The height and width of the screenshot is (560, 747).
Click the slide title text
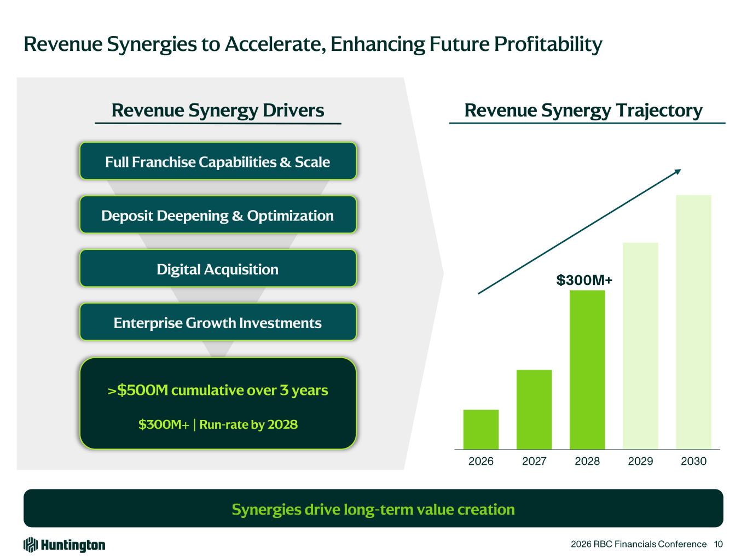coord(312,44)
